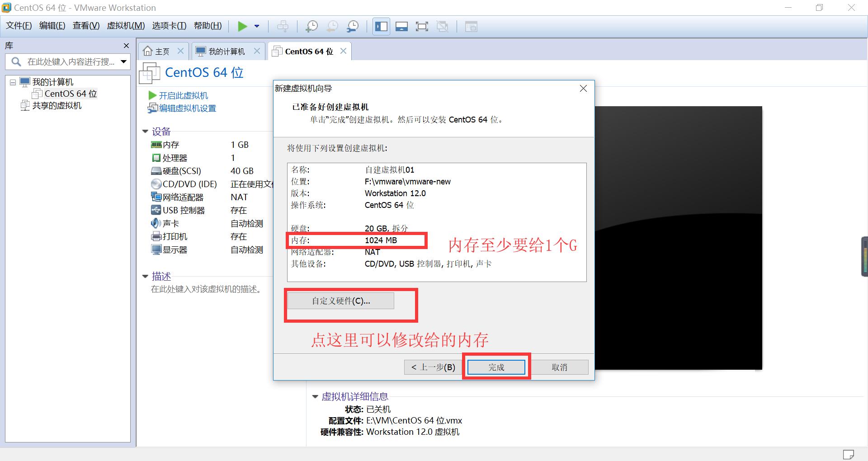Image resolution: width=868 pixels, height=461 pixels.
Task: Take a snapshot toolbar icon
Action: point(311,26)
